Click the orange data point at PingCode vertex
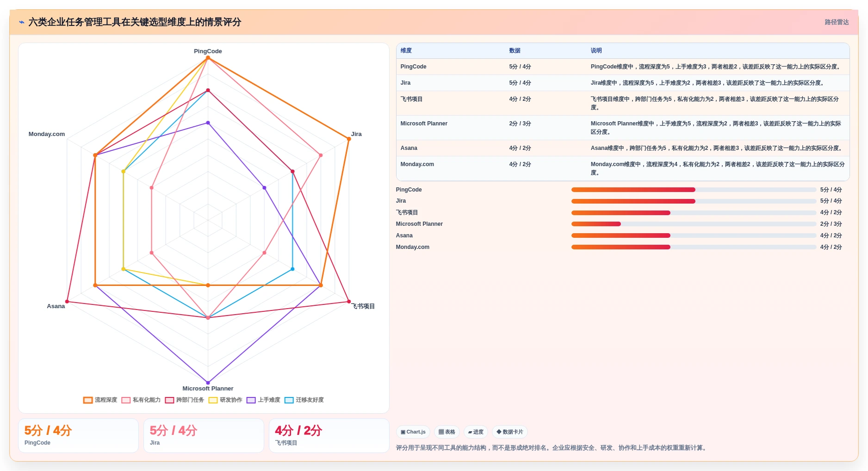868x471 pixels. click(x=208, y=58)
